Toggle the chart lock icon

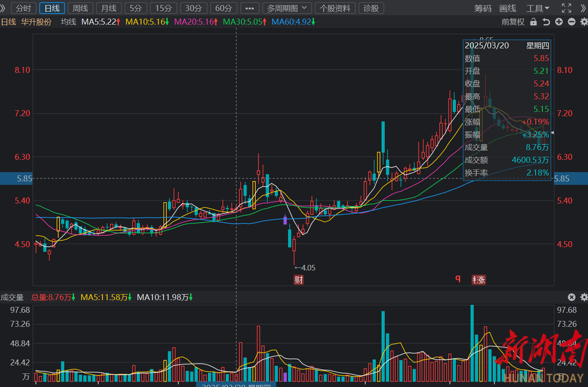[533, 22]
